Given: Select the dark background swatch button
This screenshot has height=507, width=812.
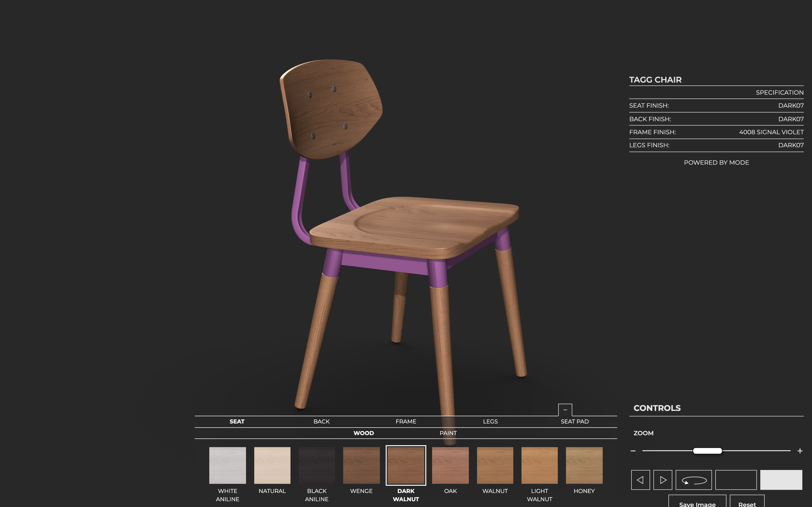Looking at the screenshot, I should (736, 480).
